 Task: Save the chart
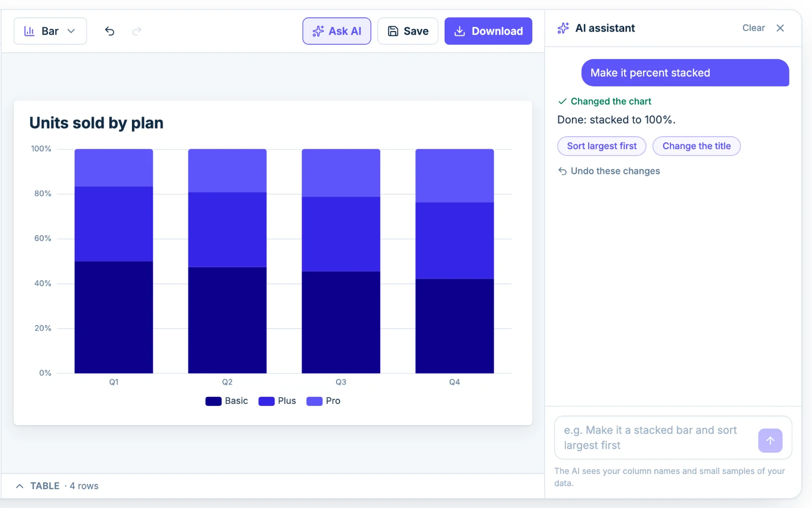[x=408, y=31]
